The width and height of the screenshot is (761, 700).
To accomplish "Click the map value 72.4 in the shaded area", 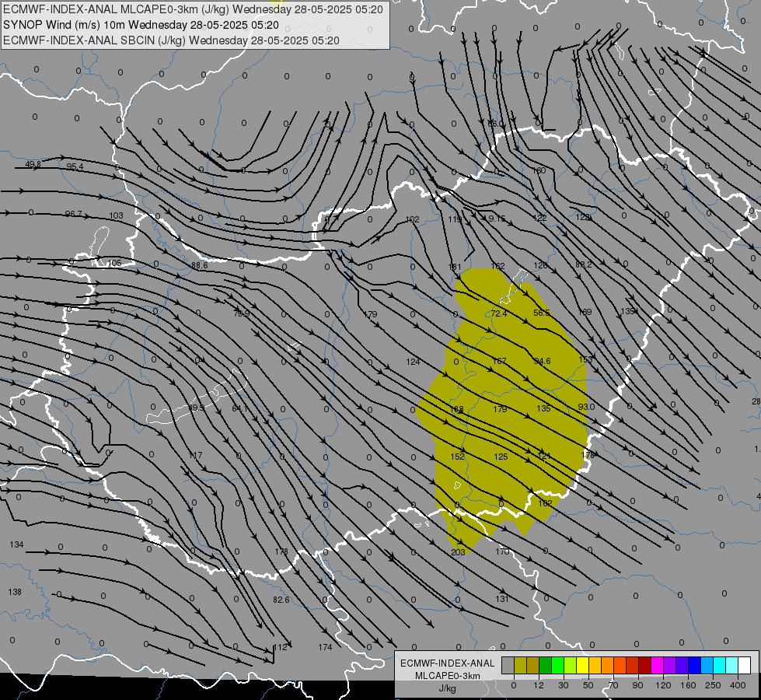I will [x=498, y=313].
